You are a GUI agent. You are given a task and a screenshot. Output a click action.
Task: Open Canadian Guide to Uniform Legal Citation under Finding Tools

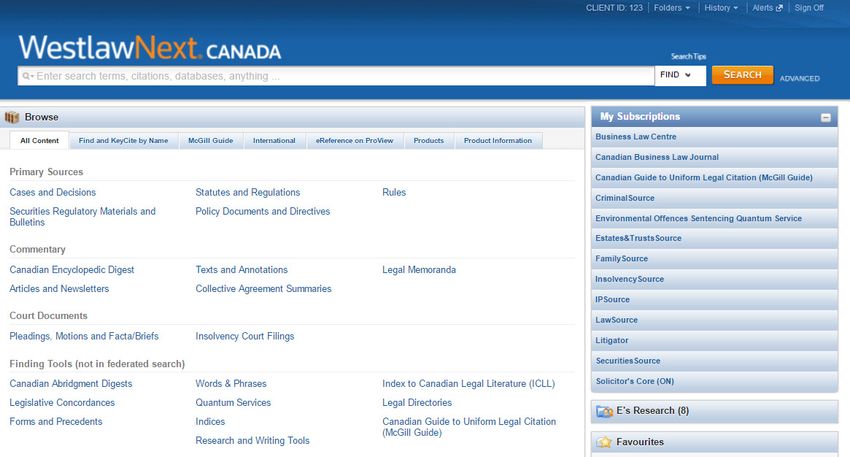[x=469, y=427]
